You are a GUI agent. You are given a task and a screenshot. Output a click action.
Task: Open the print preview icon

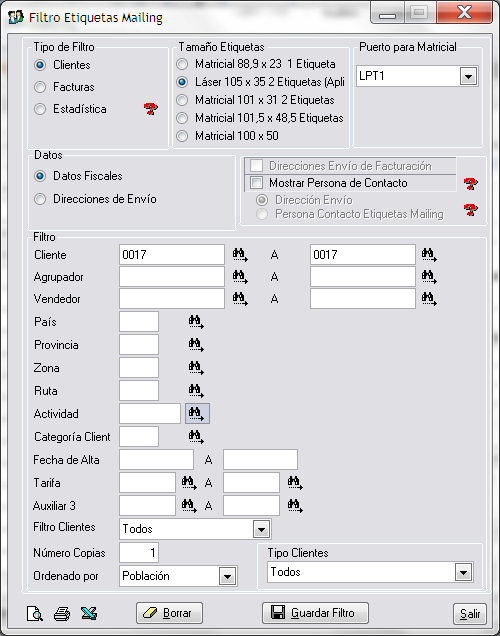coord(35,613)
